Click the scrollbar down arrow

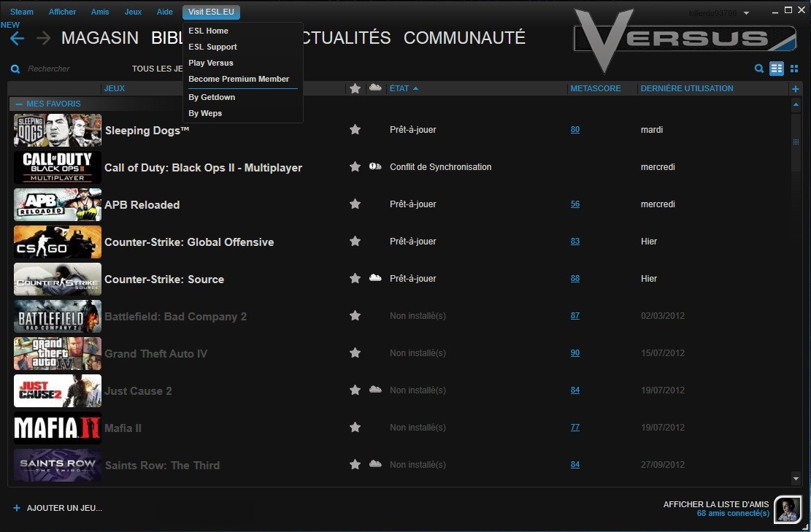point(796,479)
